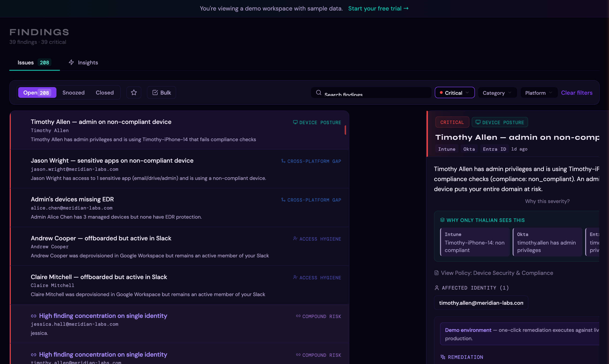The height and width of the screenshot is (364, 609).
Task: Click the '39 findings · 39 critical' summary
Action: [38, 42]
